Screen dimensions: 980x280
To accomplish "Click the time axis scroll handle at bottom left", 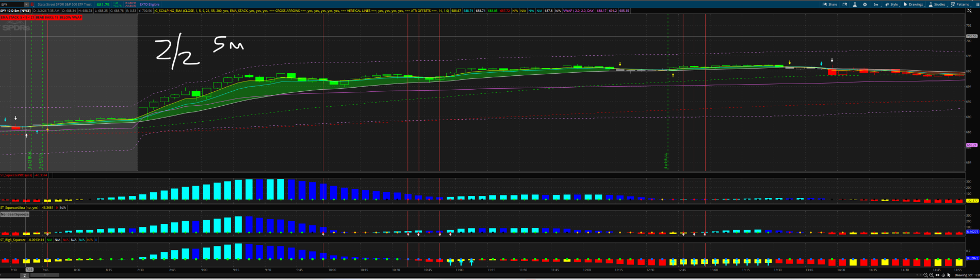I will click(x=24, y=275).
